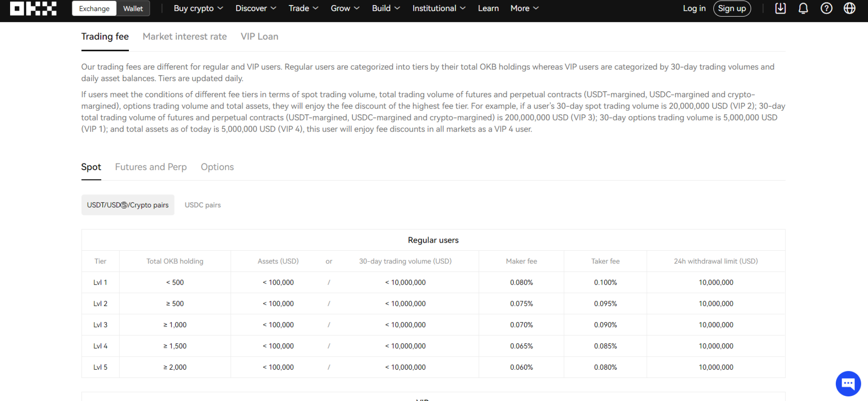Open the live chat support bubble

tap(848, 383)
